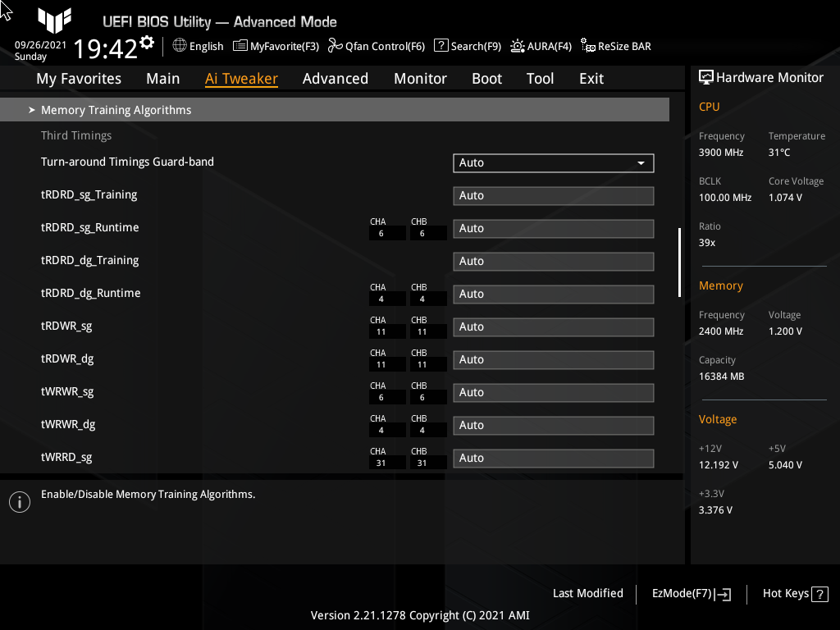The image size is (840, 630).
Task: Open Qfan Control from the top toolbar
Action: [377, 46]
